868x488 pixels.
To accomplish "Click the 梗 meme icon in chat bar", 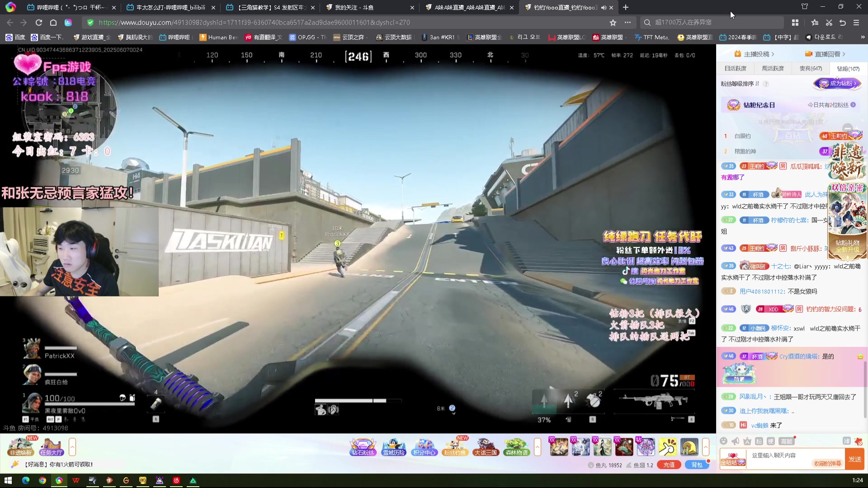I will [771, 441].
